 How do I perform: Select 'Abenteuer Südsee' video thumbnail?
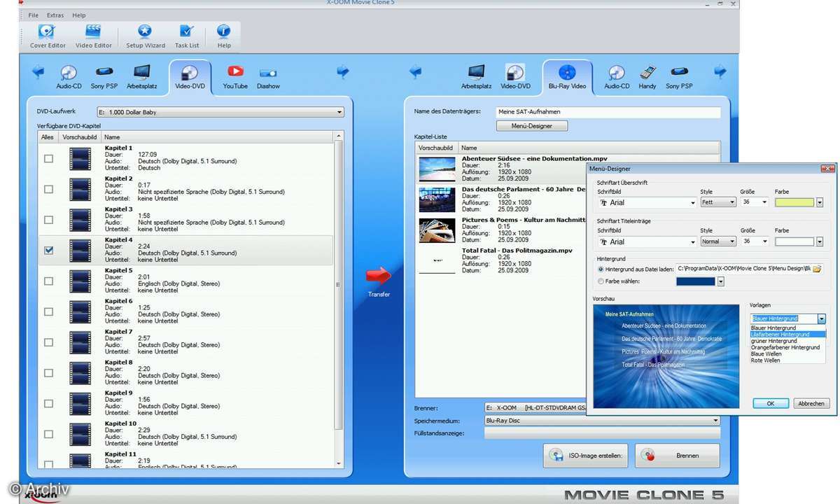point(437,169)
